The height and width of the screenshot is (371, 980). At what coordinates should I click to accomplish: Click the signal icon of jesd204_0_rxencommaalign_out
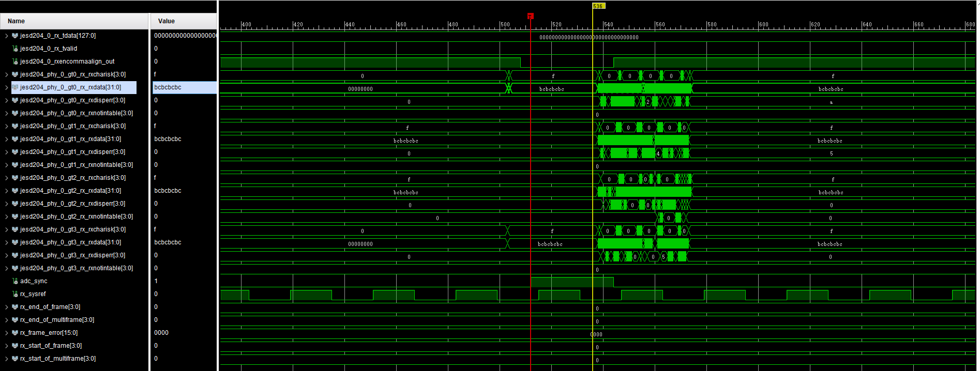(15, 61)
